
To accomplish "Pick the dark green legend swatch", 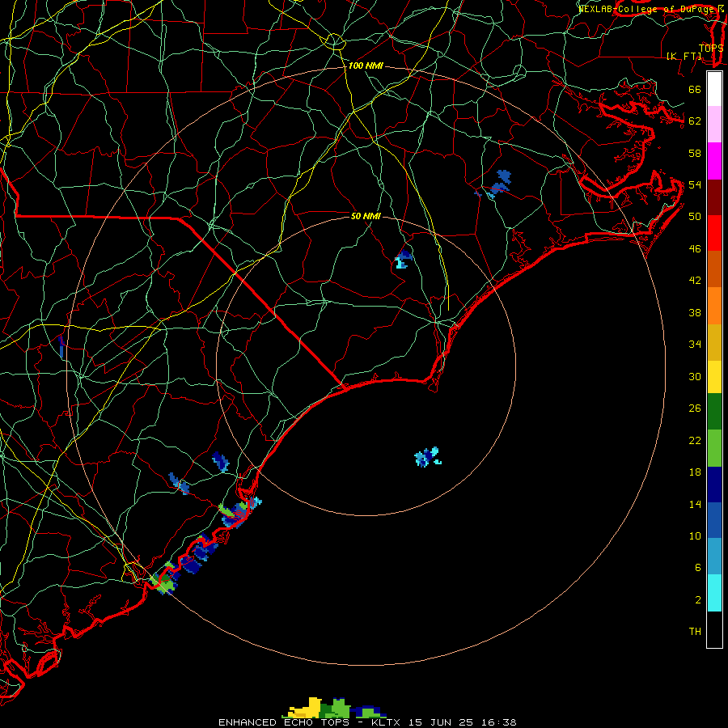I will [x=714, y=412].
